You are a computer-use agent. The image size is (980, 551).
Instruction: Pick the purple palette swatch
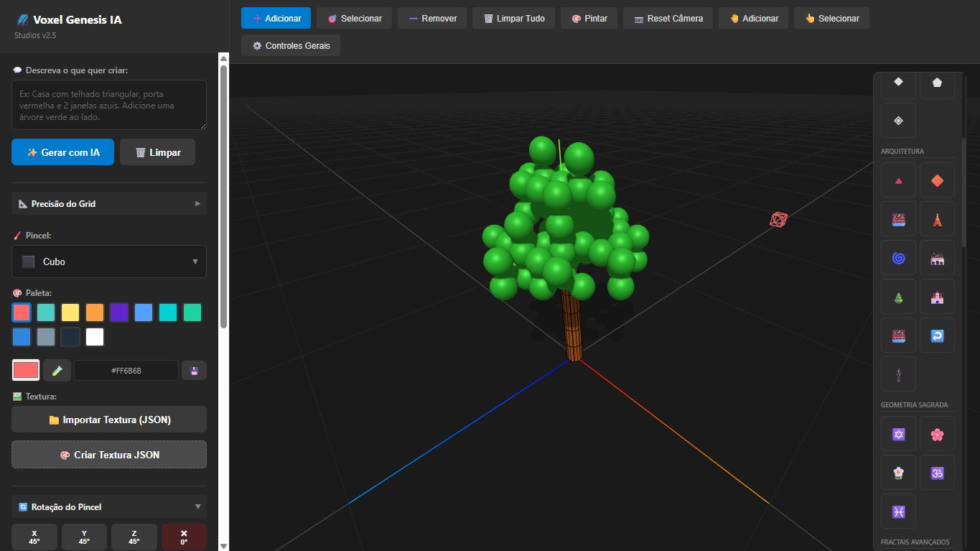(119, 312)
